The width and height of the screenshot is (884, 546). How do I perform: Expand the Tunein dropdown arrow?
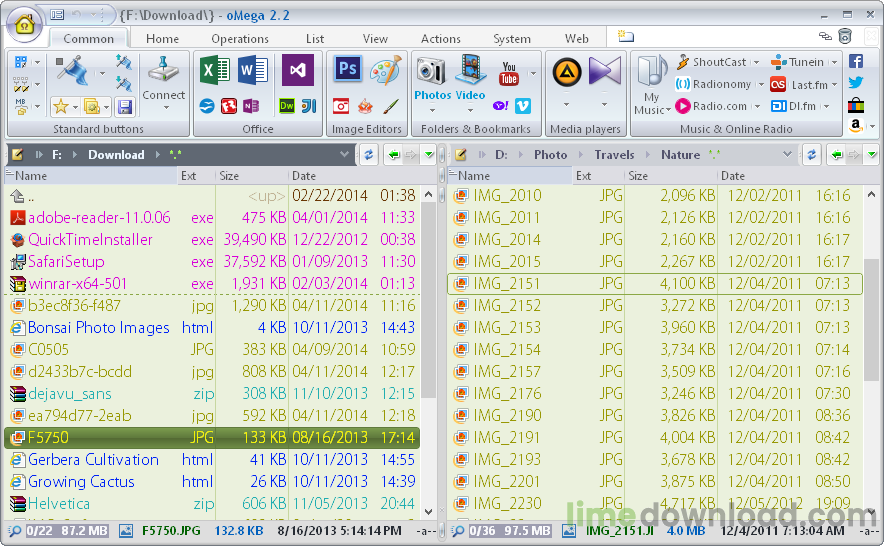[x=834, y=62]
